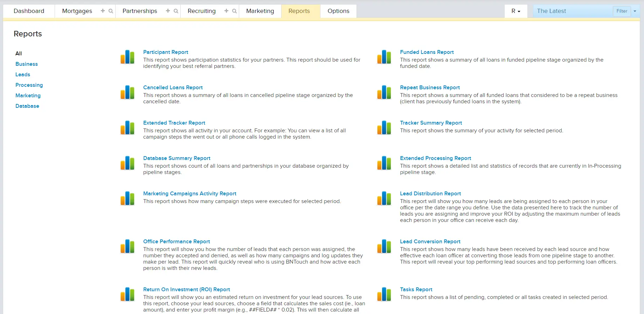Open the Mortgages tab
Viewport: 644px width, 314px height.
click(x=77, y=11)
